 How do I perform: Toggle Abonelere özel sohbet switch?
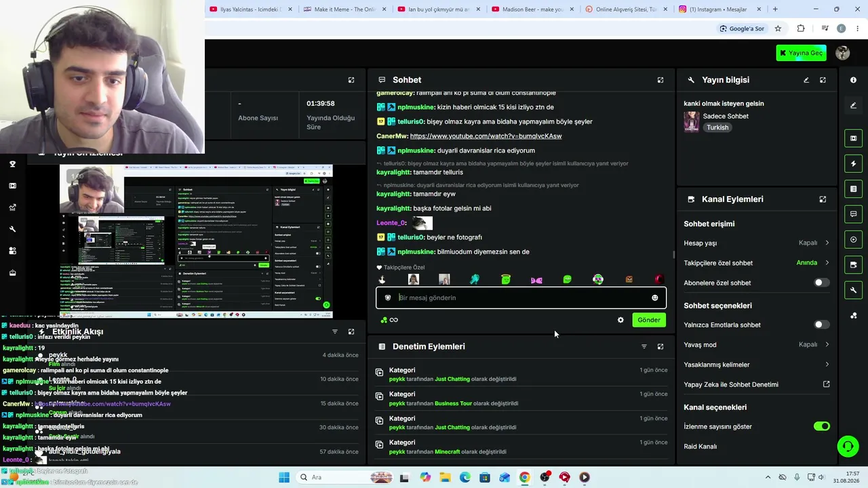(821, 283)
